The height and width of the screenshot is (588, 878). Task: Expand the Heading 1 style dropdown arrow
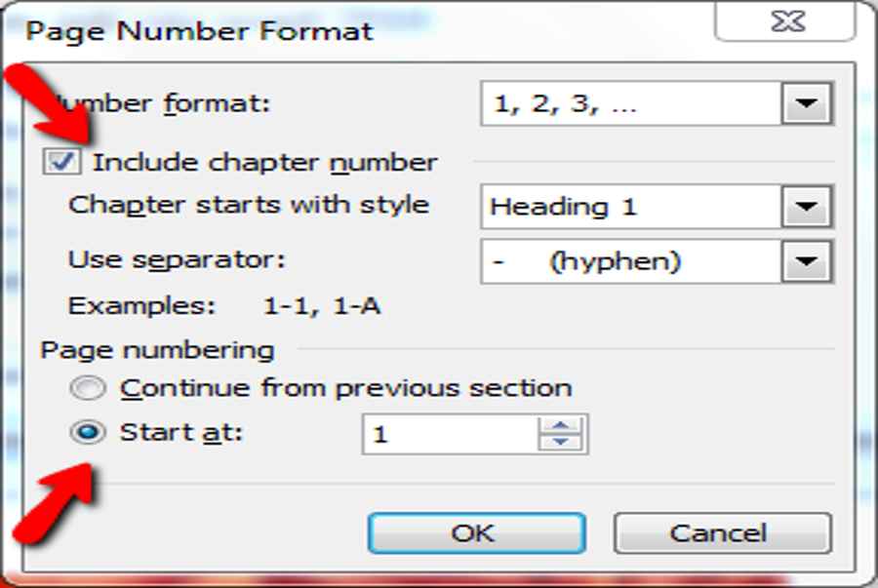pyautogui.click(x=806, y=207)
